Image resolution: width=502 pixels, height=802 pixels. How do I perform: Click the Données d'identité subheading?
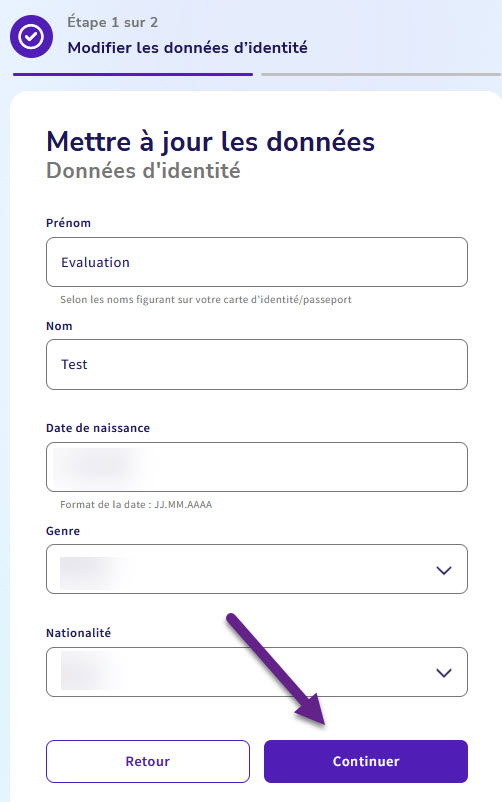point(143,171)
